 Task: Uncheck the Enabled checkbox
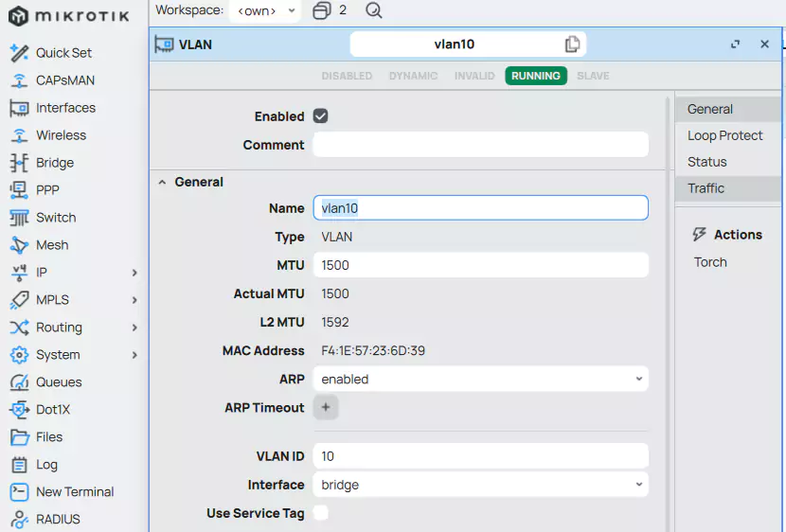pos(320,116)
